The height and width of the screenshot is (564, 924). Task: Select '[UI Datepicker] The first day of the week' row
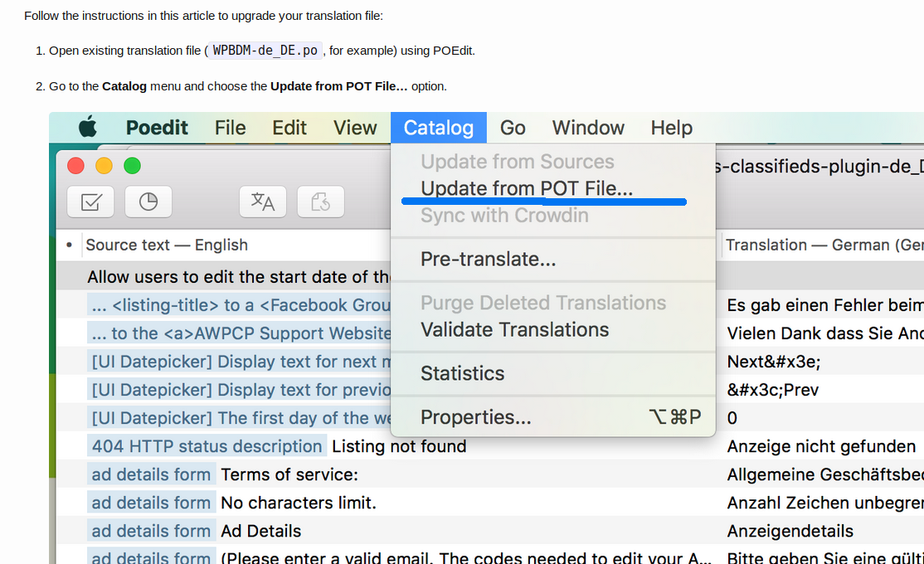[241, 418]
